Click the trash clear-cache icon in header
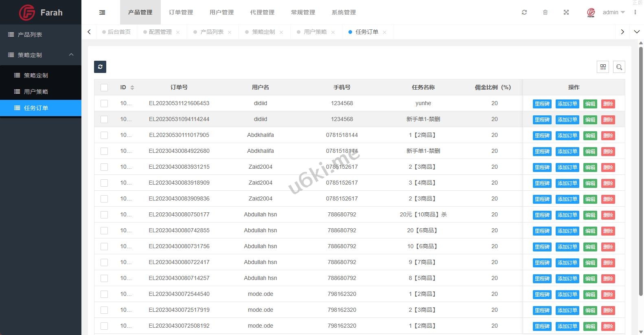 pos(545,13)
